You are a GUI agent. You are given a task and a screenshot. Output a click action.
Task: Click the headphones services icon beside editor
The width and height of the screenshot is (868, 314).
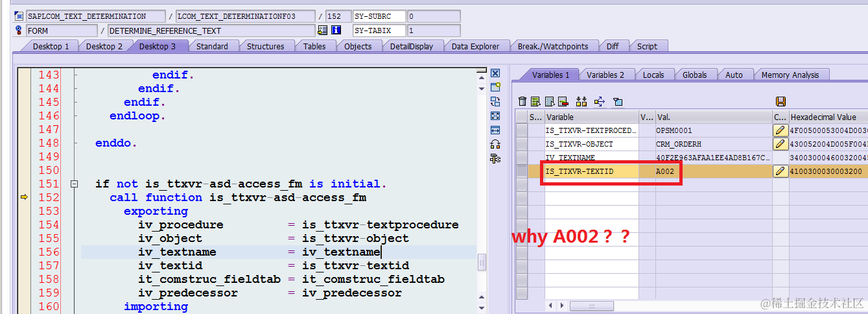point(495,144)
